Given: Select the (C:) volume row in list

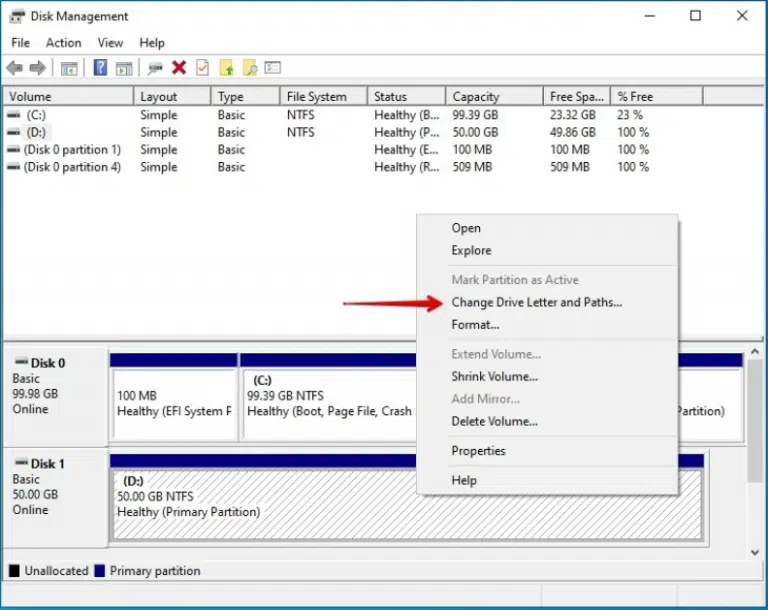Looking at the screenshot, I should pos(36,115).
